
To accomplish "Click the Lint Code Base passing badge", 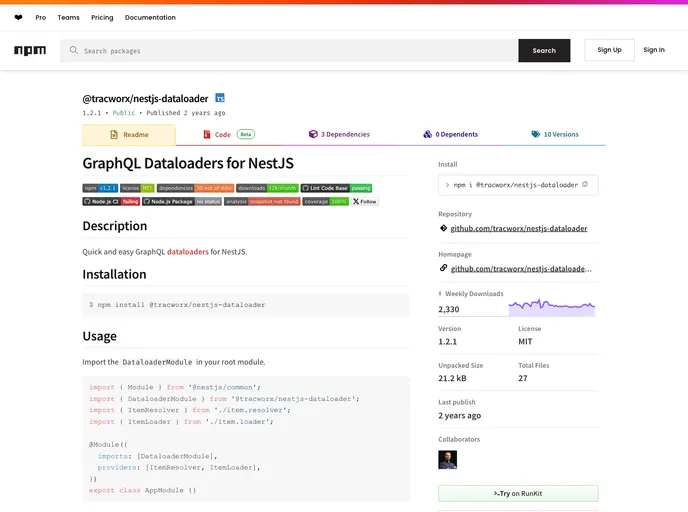I will [x=337, y=188].
